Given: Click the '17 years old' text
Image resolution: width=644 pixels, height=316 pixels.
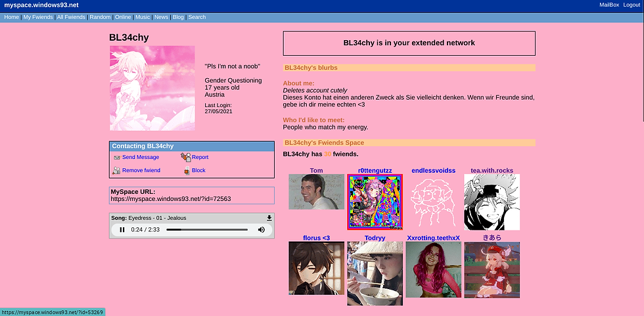Looking at the screenshot, I should [222, 87].
